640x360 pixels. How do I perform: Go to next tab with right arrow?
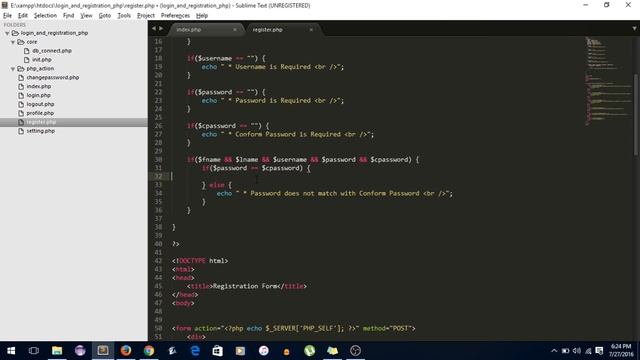tap(161, 29)
